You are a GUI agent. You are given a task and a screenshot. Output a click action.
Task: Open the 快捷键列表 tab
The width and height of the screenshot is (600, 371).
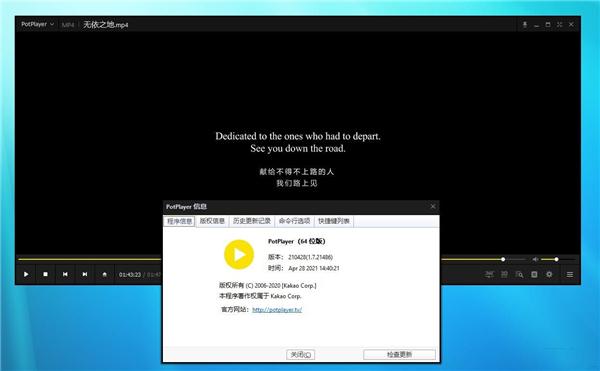pyautogui.click(x=334, y=221)
